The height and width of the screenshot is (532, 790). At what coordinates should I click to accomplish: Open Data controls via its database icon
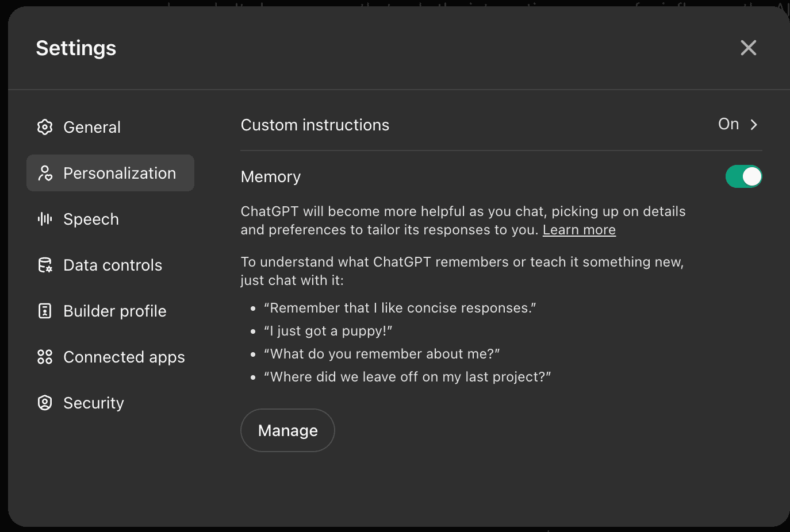pos(45,265)
